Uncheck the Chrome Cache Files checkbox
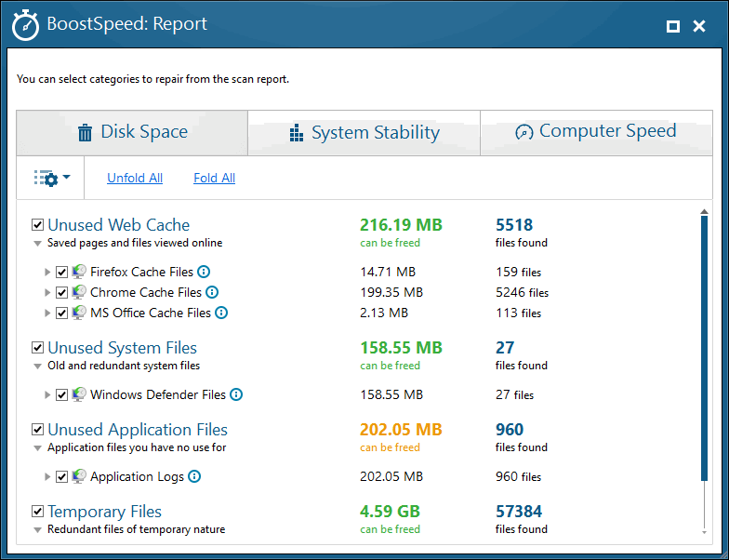Image resolution: width=729 pixels, height=560 pixels. tap(61, 292)
